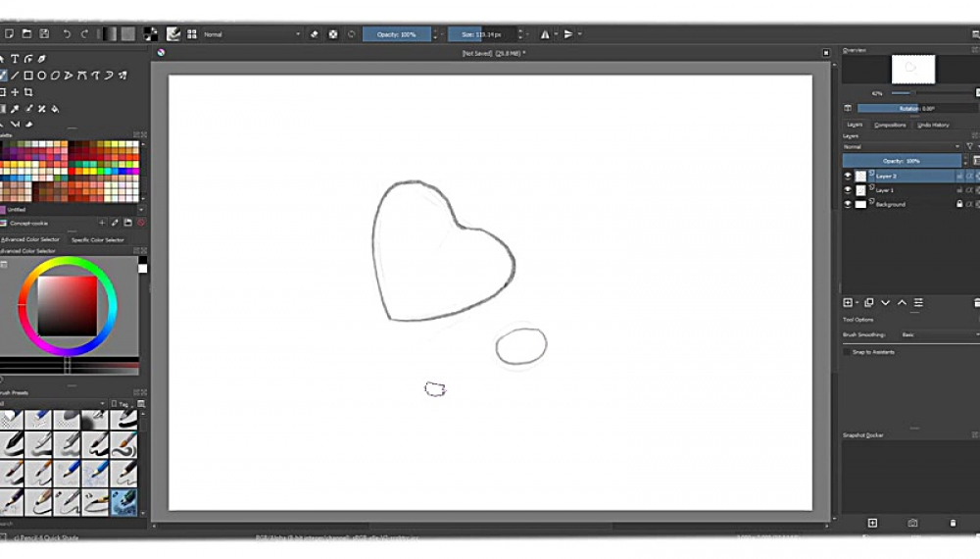
Task: Switch to the Undo History tab
Action: point(933,125)
